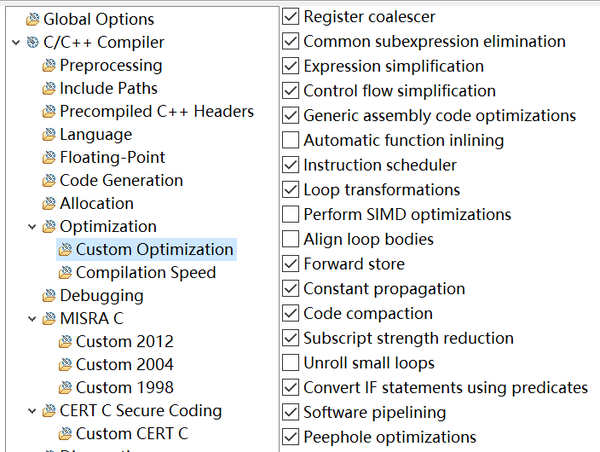Select the Allocation tree entry

(x=96, y=204)
